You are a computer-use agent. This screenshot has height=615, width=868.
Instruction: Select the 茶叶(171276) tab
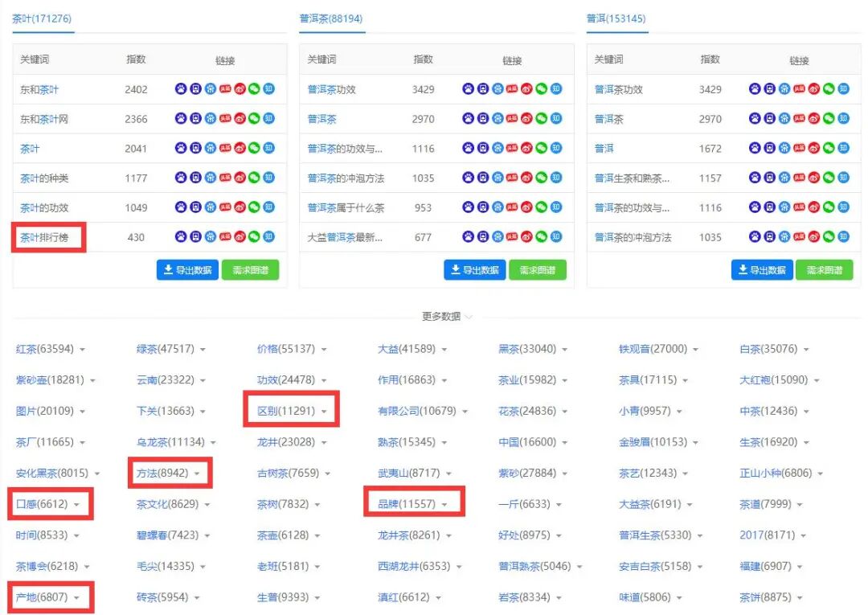[42, 18]
